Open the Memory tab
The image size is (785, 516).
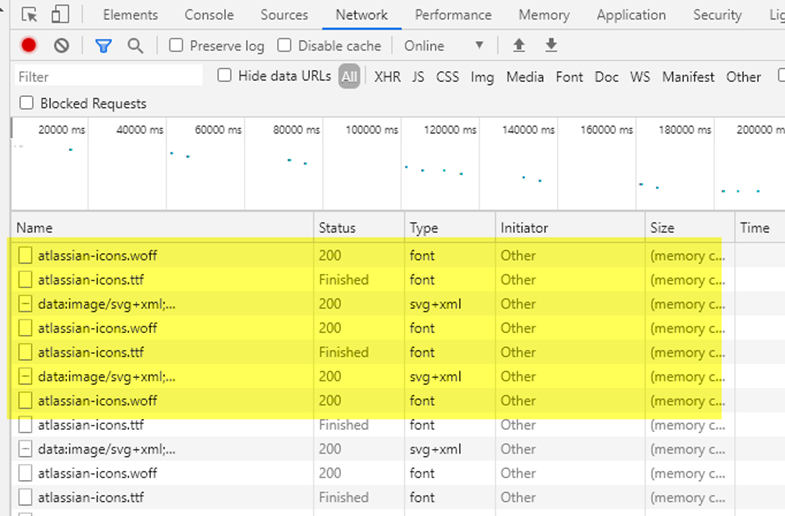click(x=544, y=15)
